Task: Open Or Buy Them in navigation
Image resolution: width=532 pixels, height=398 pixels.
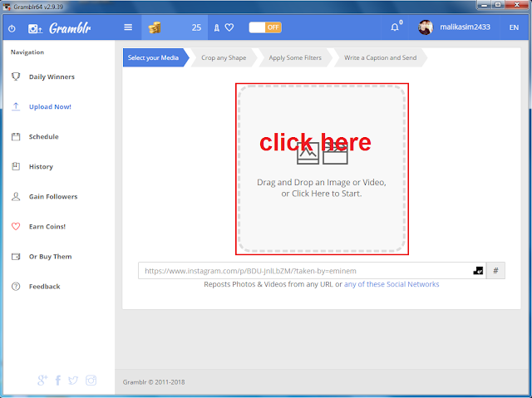Action: click(x=50, y=257)
